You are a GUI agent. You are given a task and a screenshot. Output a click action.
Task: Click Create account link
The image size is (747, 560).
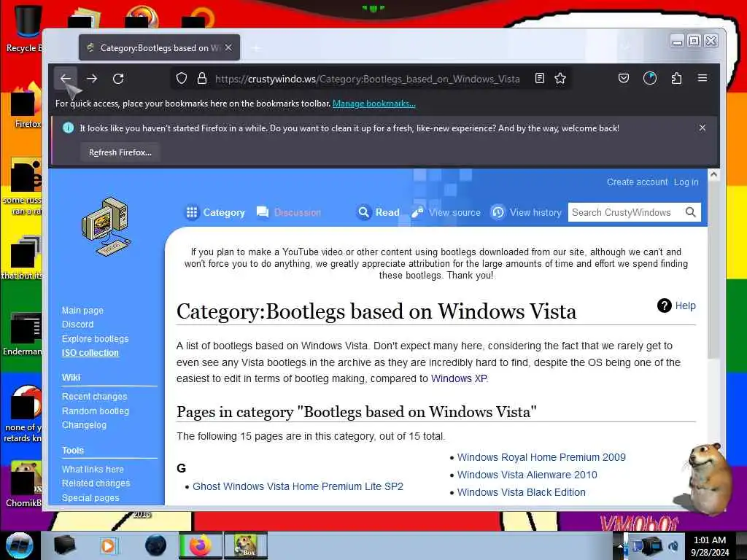[637, 182]
